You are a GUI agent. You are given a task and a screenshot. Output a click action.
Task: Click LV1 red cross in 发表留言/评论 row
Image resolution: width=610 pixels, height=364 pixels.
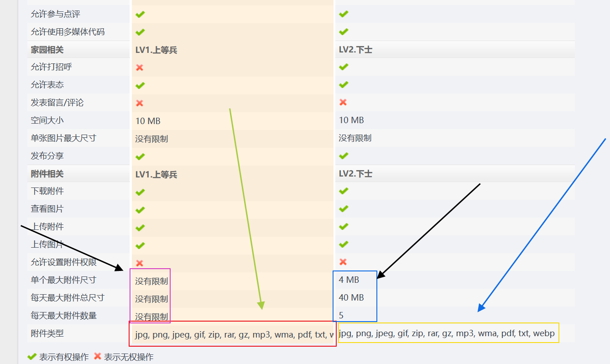(140, 103)
